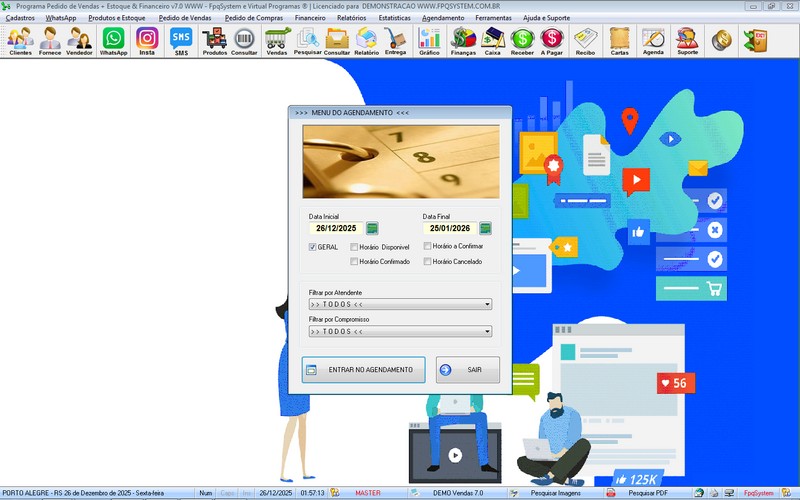Click the 01:57:13 clock in the status bar
Viewport: 800px width, 500px height.
coord(312,493)
